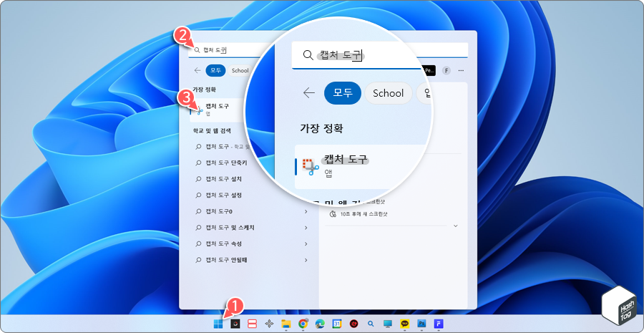
Task: Open the black app with red circle in taskbar
Action: (x=235, y=324)
